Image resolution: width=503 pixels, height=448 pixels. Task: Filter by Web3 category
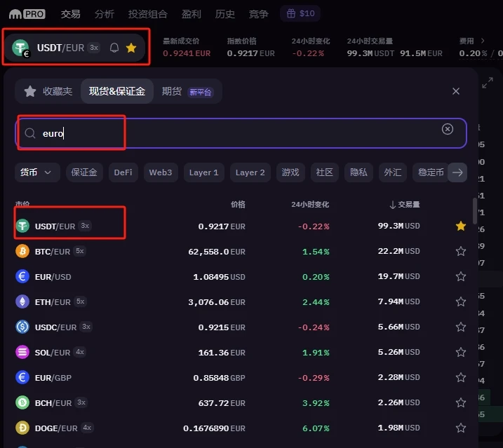coord(161,172)
